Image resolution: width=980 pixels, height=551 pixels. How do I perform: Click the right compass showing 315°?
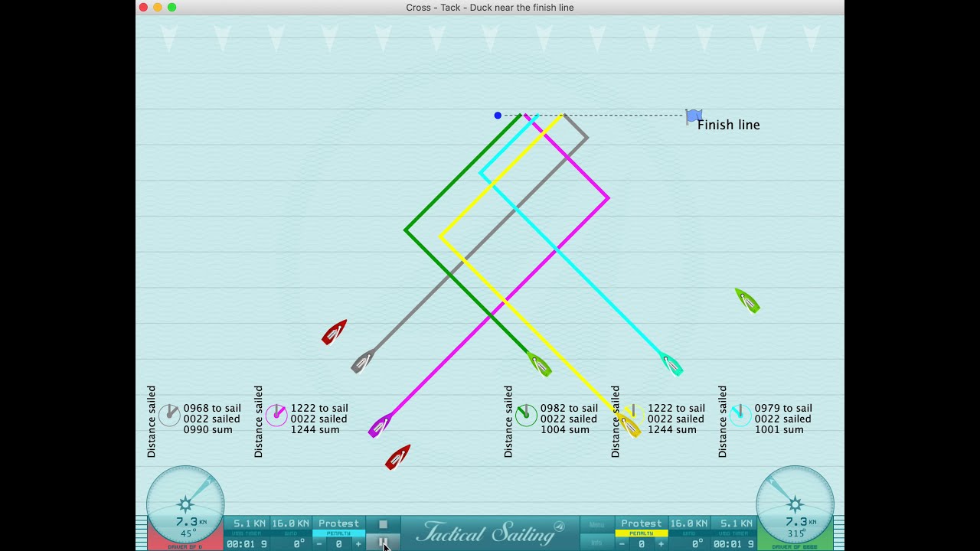point(795,505)
